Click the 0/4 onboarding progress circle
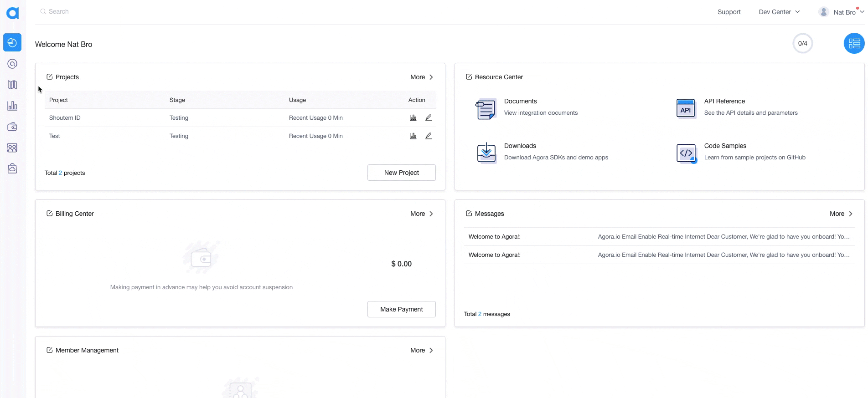The width and height of the screenshot is (868, 398). click(803, 43)
